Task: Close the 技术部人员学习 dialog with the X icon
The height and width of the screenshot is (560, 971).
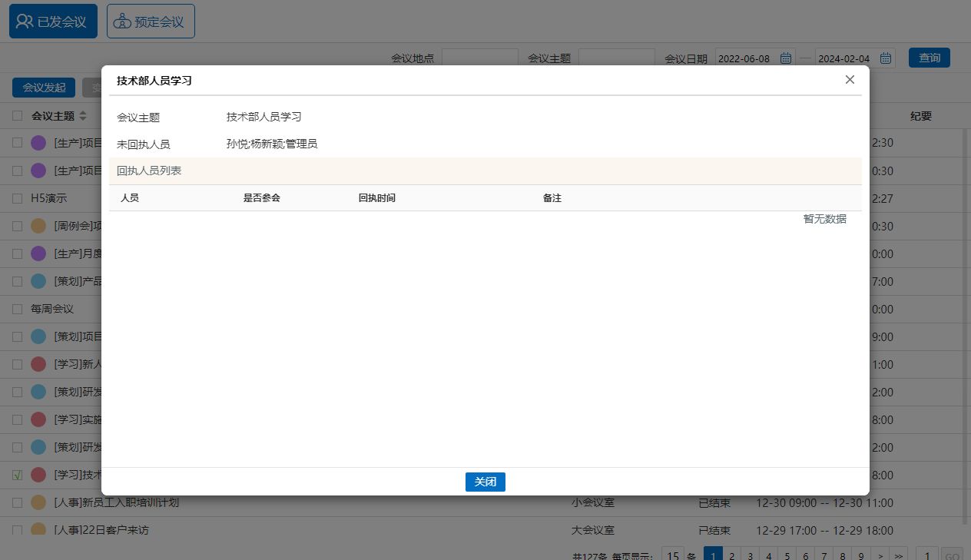Action: [x=850, y=80]
